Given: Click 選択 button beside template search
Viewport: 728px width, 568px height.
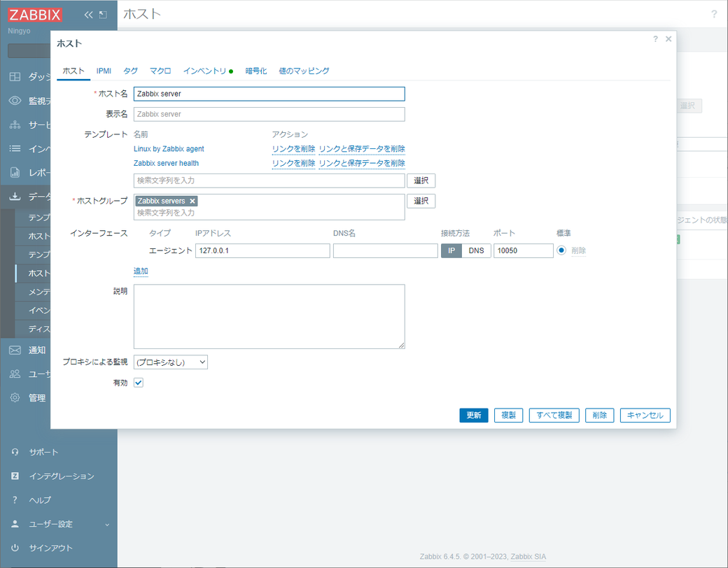Looking at the screenshot, I should [x=421, y=180].
